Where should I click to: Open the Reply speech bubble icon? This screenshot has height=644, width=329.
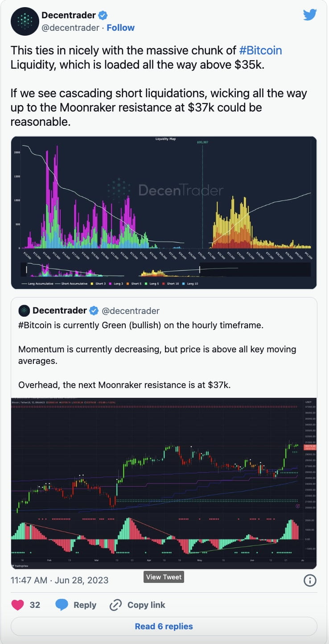coord(61,605)
